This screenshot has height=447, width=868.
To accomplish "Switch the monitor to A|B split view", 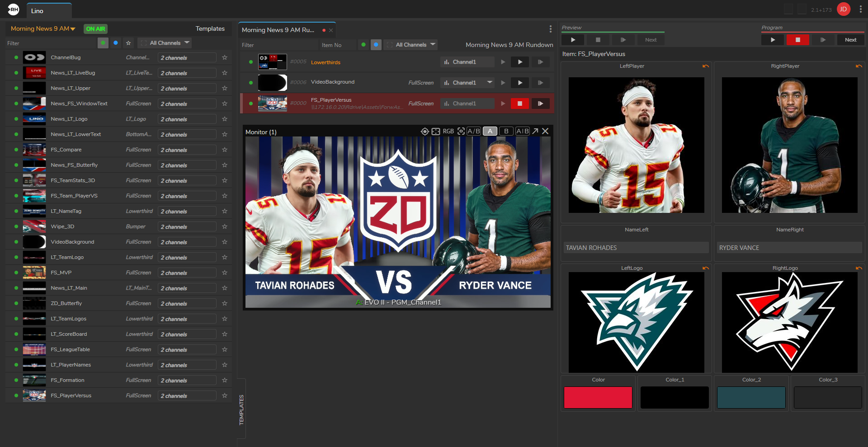I will 523,131.
